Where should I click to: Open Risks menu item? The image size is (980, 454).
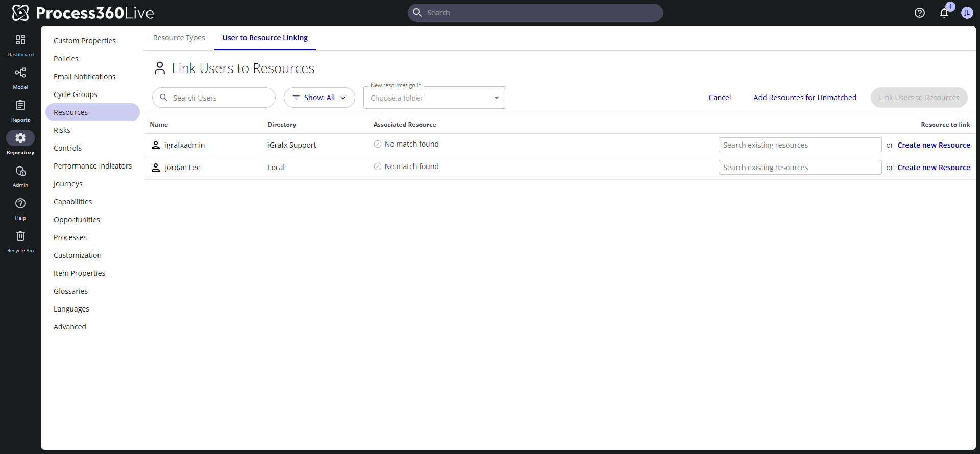click(x=62, y=130)
